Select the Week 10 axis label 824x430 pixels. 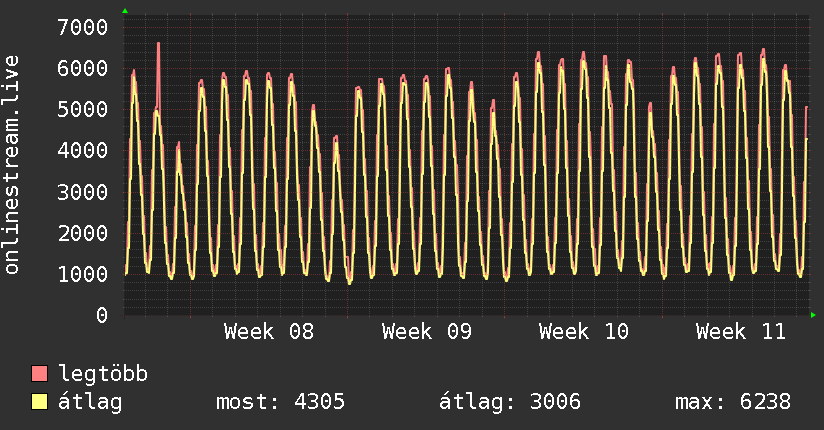[x=584, y=332]
